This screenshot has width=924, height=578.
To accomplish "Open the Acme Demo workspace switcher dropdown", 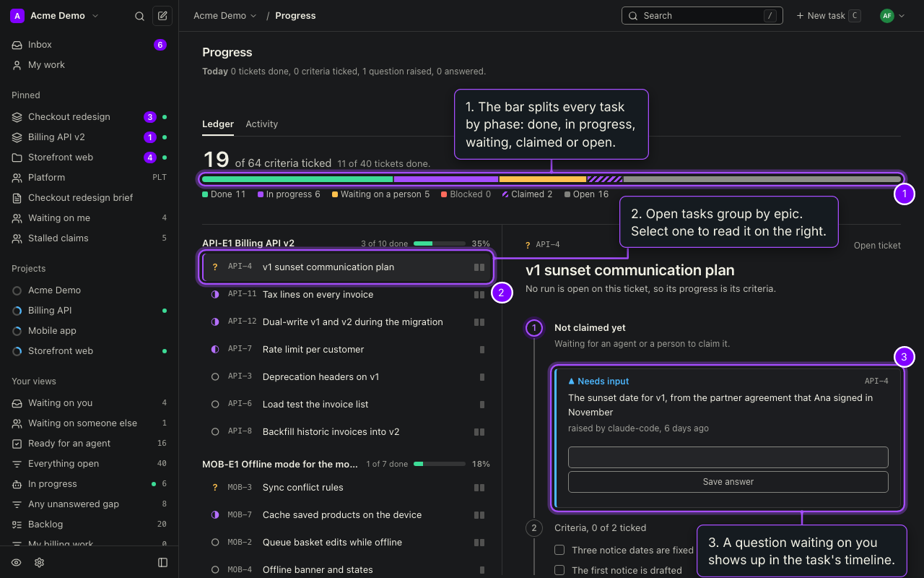I will click(55, 16).
